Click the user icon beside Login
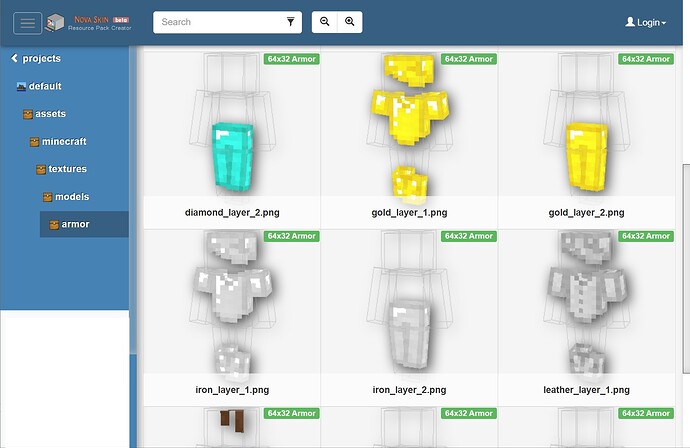The image size is (690, 448). pos(630,22)
